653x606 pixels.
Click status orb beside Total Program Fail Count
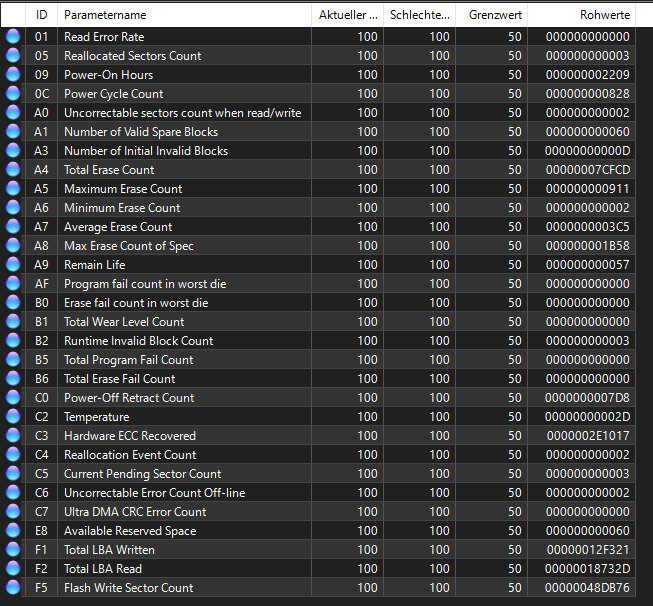13,359
